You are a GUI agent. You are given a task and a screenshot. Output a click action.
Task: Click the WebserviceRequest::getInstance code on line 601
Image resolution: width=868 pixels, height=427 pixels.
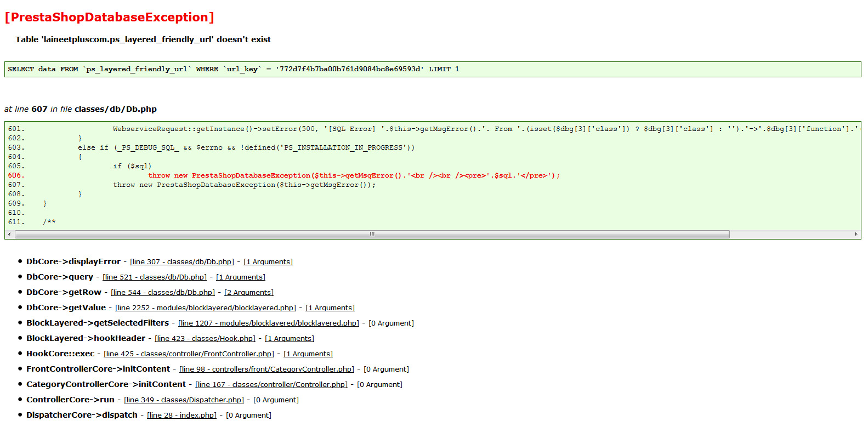(486, 129)
